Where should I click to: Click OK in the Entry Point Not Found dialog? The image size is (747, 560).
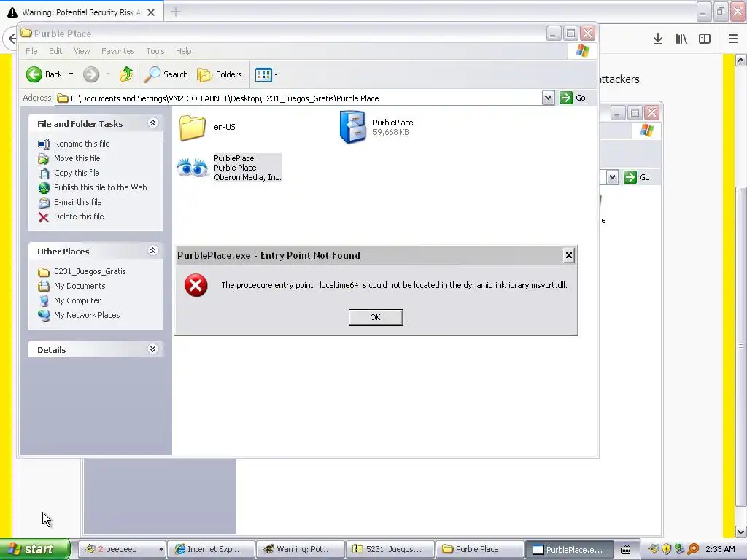[376, 317]
